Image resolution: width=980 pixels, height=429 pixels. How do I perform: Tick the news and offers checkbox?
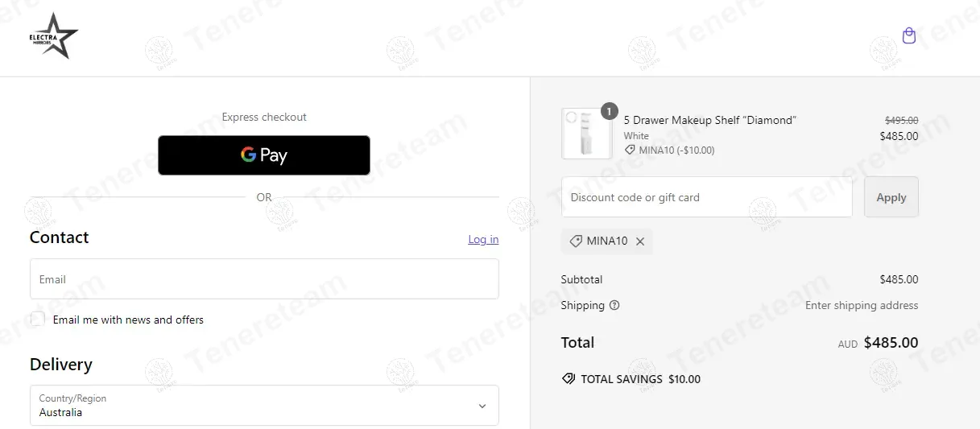pos(38,319)
